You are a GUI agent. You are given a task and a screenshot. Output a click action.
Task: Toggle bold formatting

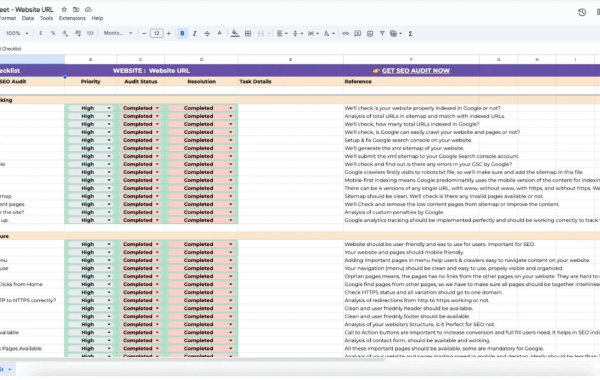point(182,33)
